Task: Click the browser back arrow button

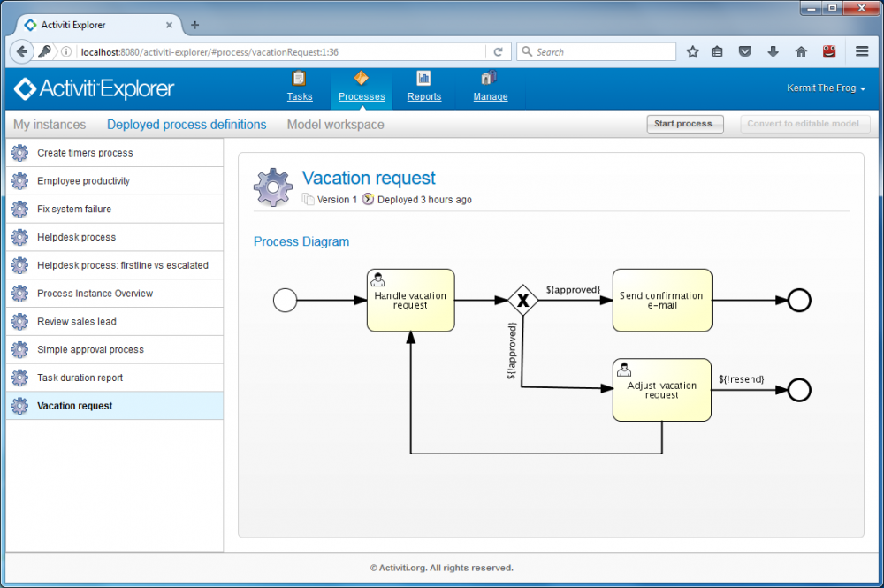Action: pyautogui.click(x=21, y=52)
